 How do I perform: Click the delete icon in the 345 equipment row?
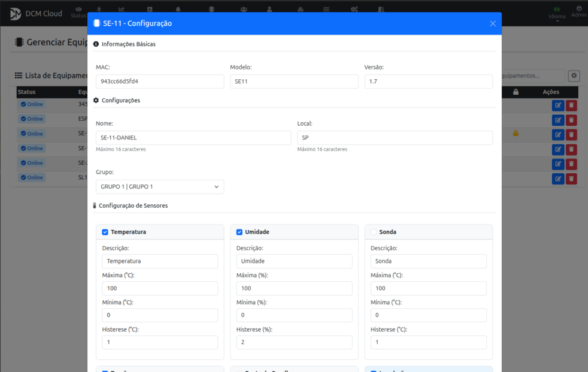point(571,105)
